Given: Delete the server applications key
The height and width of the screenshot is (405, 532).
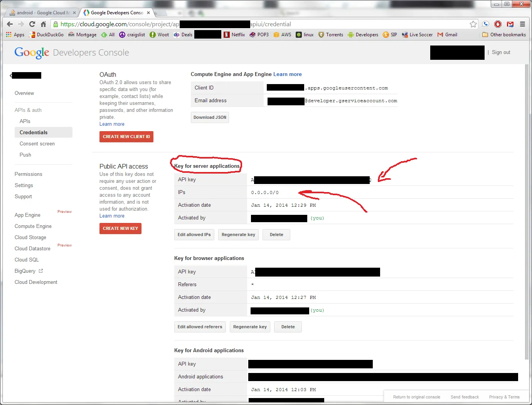Looking at the screenshot, I should click(276, 235).
